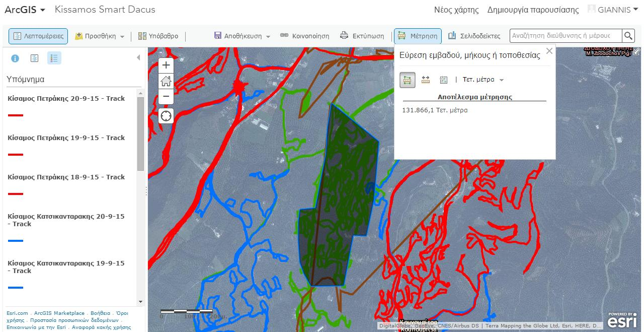
Task: Click the Kissamos Smart Dacus map title
Action: [105, 10]
